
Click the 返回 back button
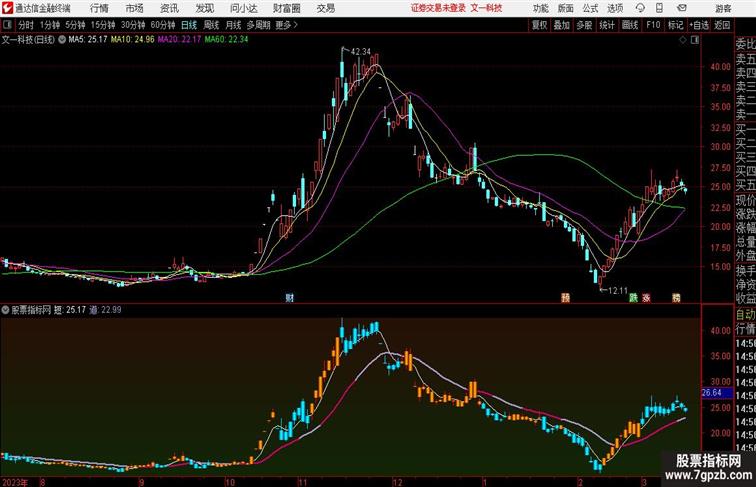coord(722,25)
